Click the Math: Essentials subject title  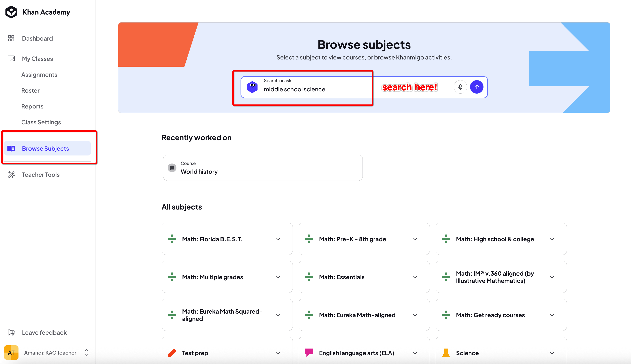pyautogui.click(x=342, y=277)
